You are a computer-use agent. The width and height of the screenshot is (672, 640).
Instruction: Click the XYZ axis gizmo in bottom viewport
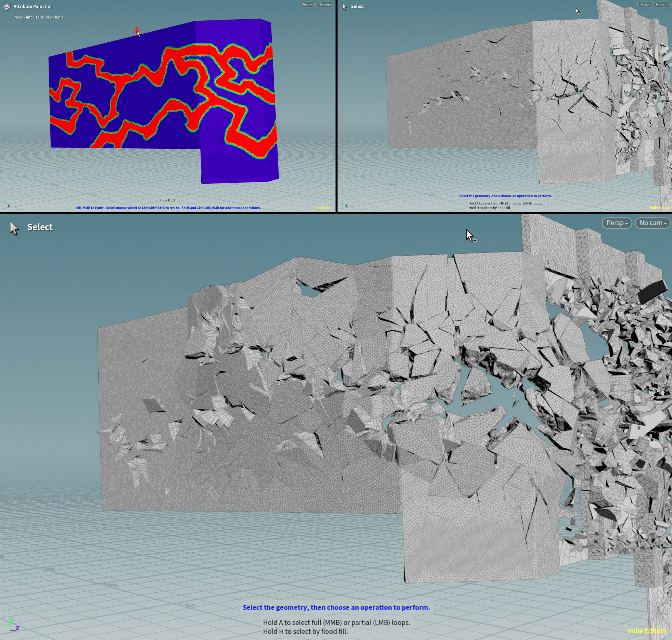tap(14, 625)
